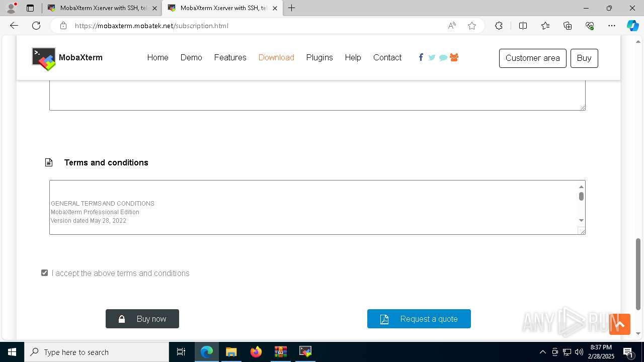This screenshot has width=644, height=362.
Task: Click the taskbar search box
Action: [x=97, y=352]
